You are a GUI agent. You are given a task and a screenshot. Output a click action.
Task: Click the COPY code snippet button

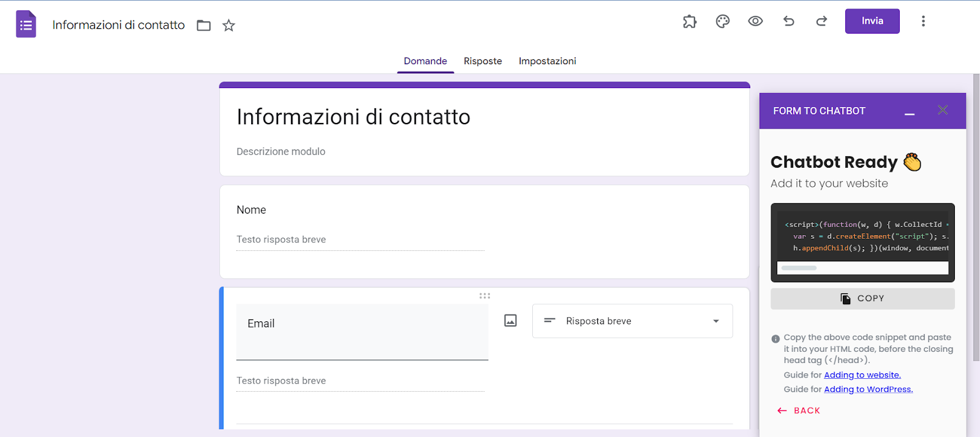tap(862, 299)
